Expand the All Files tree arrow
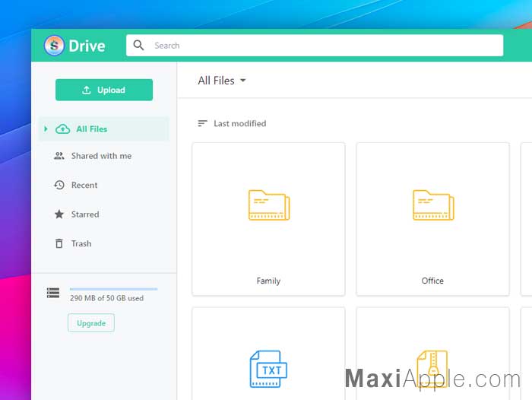 pos(46,129)
